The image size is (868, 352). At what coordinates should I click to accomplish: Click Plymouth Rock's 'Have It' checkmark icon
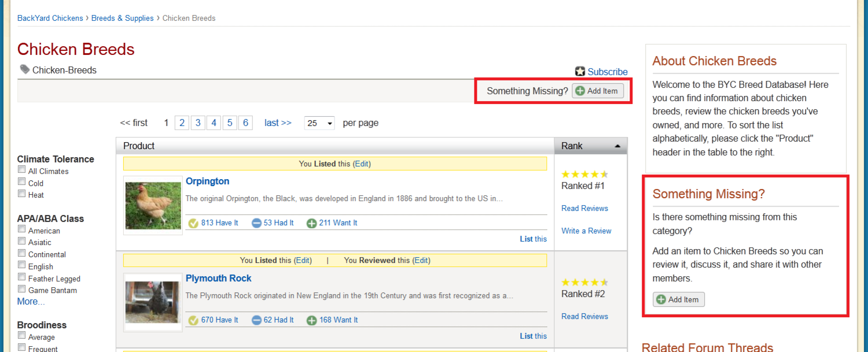[x=193, y=320]
